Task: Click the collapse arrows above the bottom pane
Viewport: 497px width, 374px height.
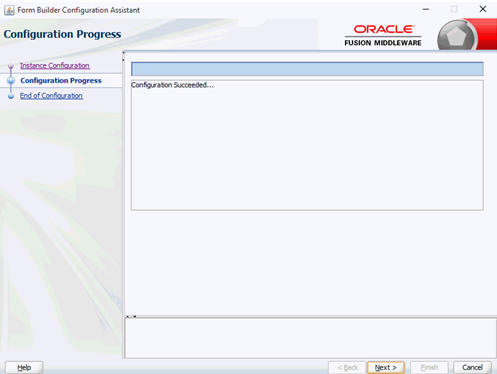Action: pyautogui.click(x=131, y=316)
